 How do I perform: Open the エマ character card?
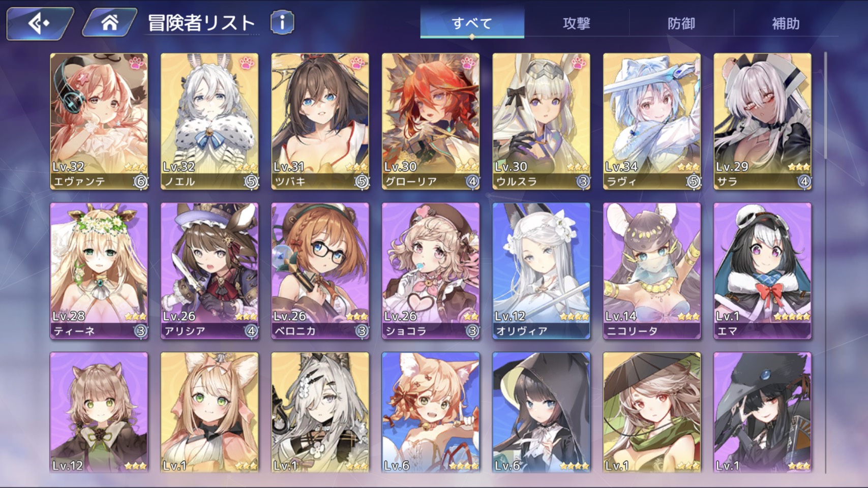coord(762,271)
